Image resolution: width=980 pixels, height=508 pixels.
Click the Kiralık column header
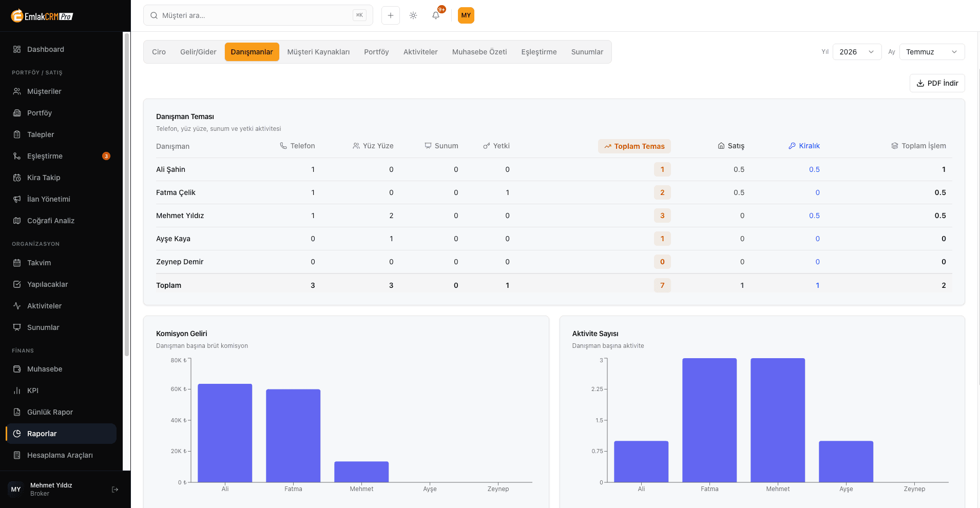(x=804, y=146)
